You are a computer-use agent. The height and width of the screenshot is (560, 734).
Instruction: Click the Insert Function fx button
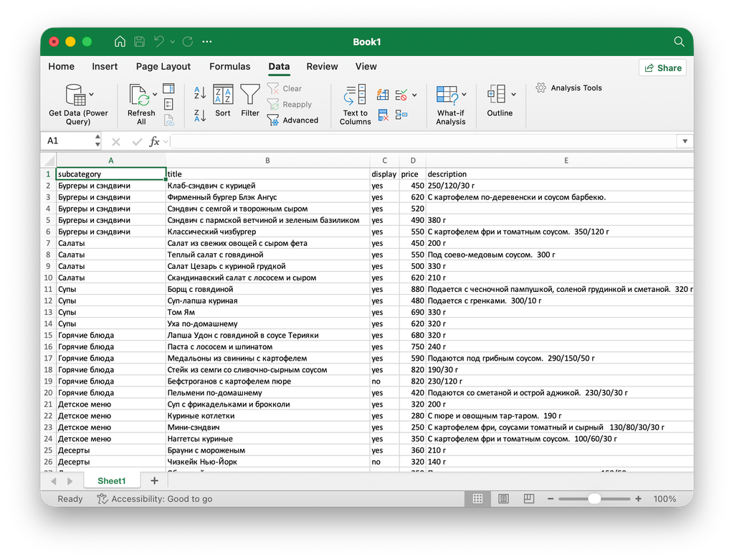154,141
